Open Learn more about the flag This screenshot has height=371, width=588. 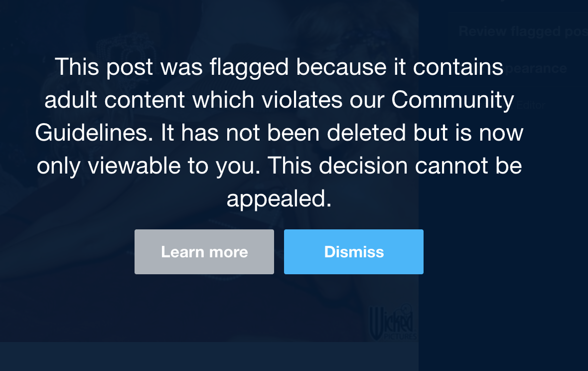coord(204,252)
